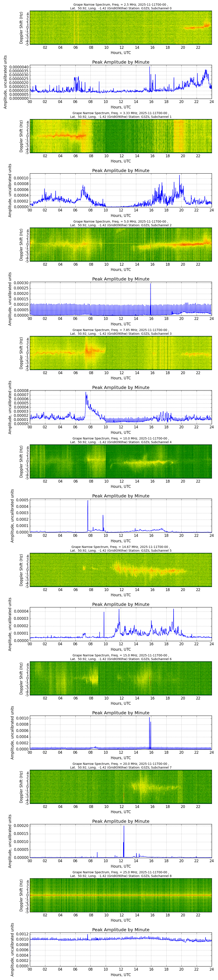
Task: Click 'Station: G3ZIL Subchannel 6' subtitle
Action: pos(150,659)
